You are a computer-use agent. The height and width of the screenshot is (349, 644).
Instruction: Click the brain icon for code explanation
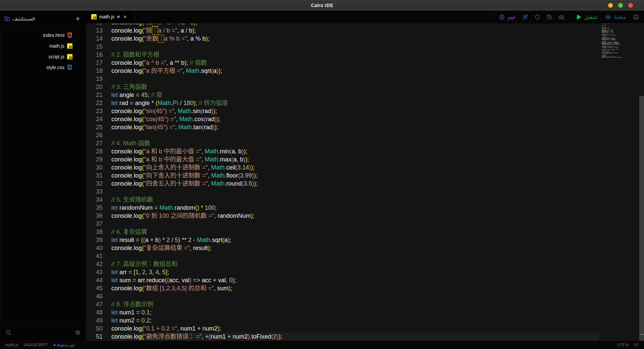[502, 17]
